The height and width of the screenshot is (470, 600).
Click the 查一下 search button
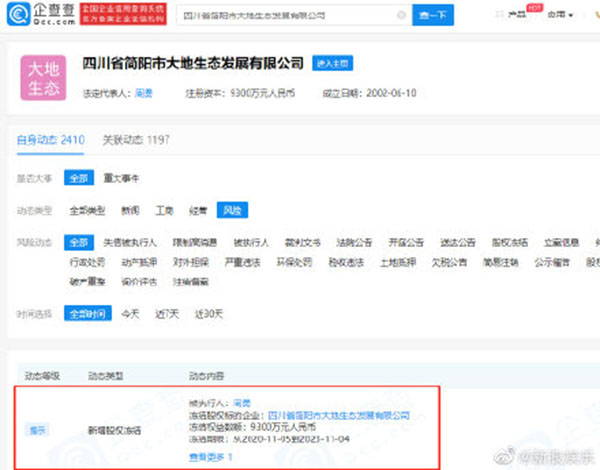click(x=433, y=15)
